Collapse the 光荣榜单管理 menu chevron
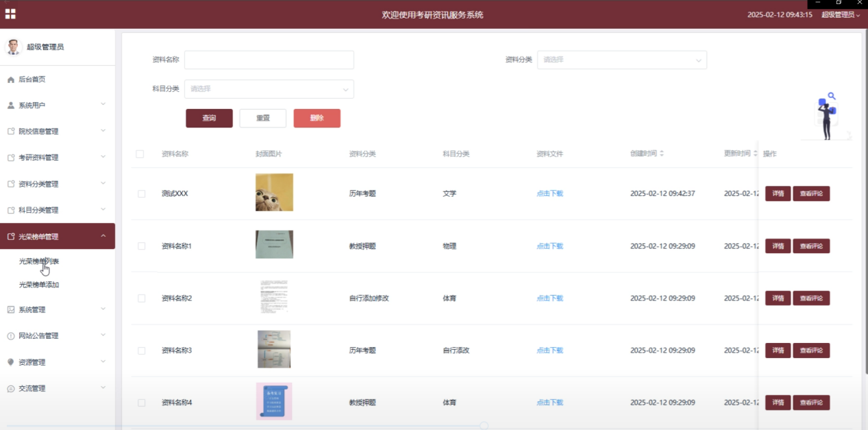The image size is (868, 430). 103,236
